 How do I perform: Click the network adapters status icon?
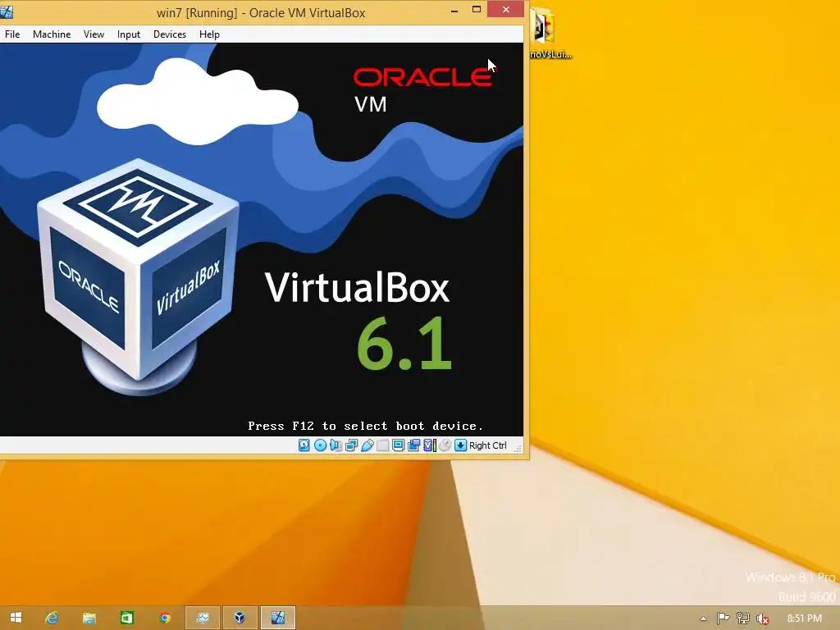coord(351,445)
